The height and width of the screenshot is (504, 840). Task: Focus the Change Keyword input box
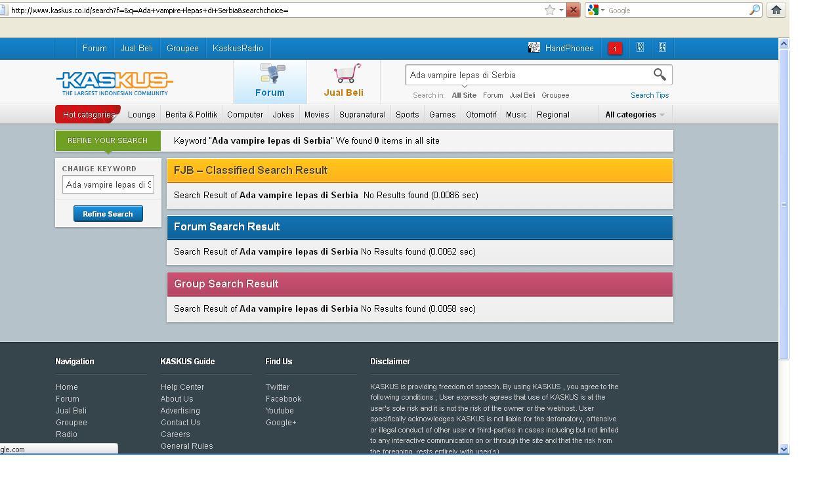(108, 184)
